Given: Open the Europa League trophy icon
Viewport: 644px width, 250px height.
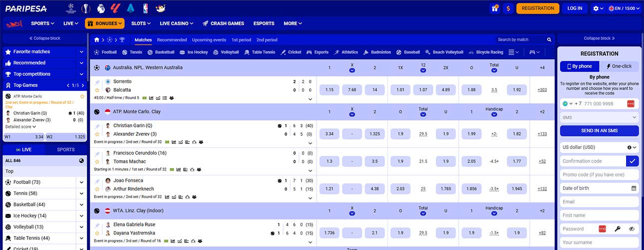Looking at the screenshot, I should point(86,8).
